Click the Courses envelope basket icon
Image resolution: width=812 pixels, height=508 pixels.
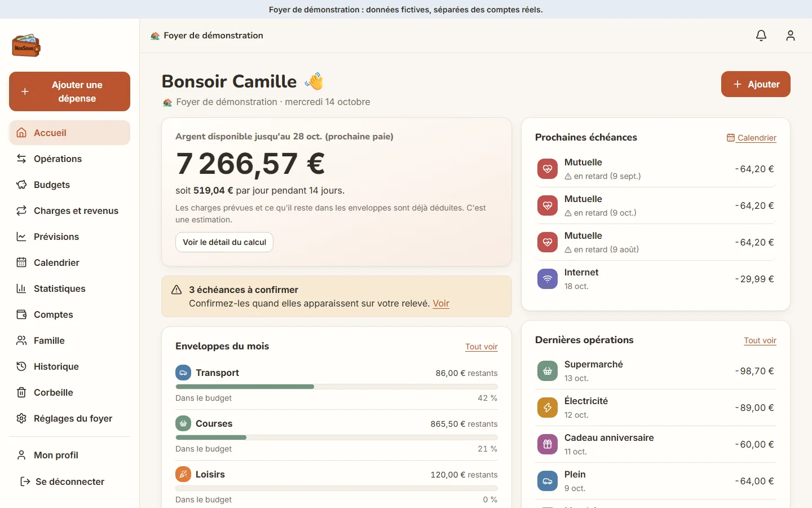click(x=183, y=423)
